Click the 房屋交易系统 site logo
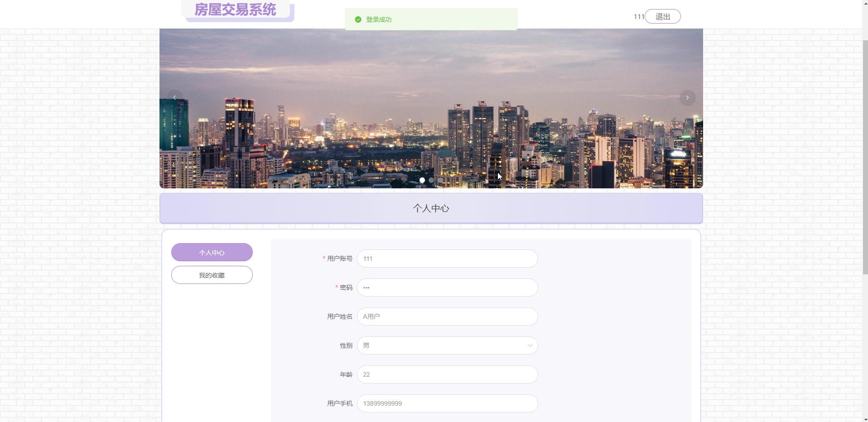The height and width of the screenshot is (422, 868). tap(236, 10)
